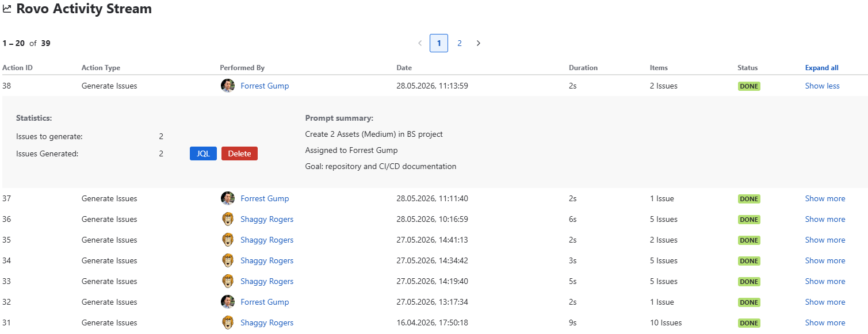Show more details for action 32
Screen dimensions: 868x334
point(825,302)
